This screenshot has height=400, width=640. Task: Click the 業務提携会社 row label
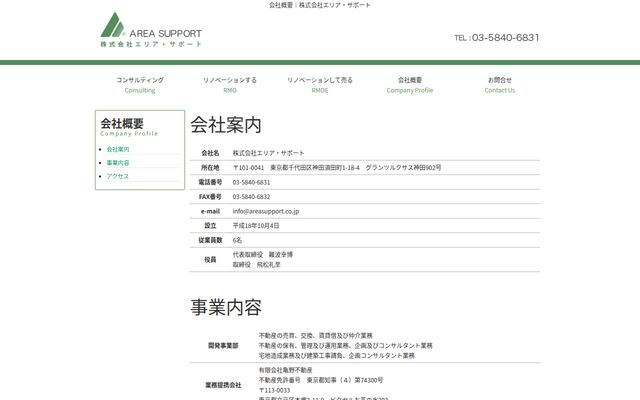click(223, 385)
